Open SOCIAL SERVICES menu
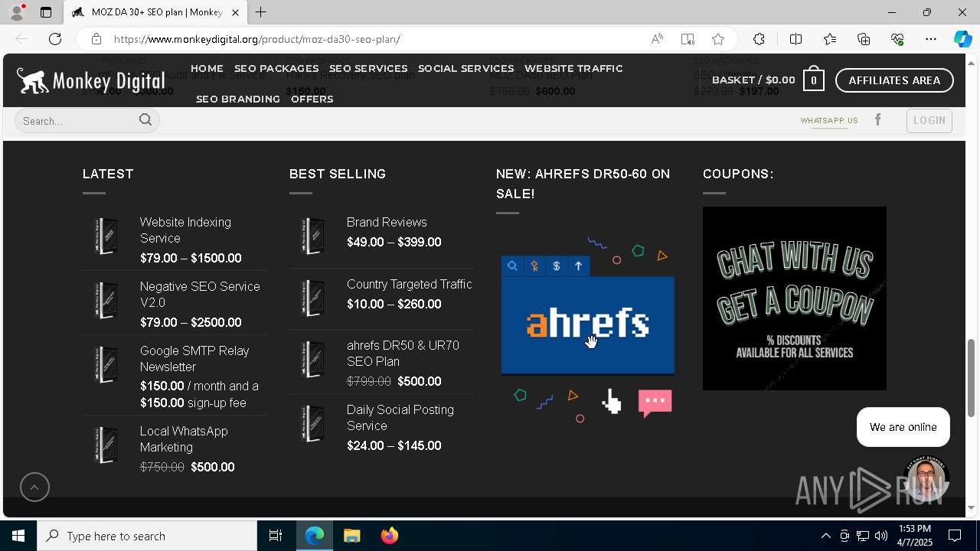This screenshot has width=980, height=551. click(x=465, y=68)
